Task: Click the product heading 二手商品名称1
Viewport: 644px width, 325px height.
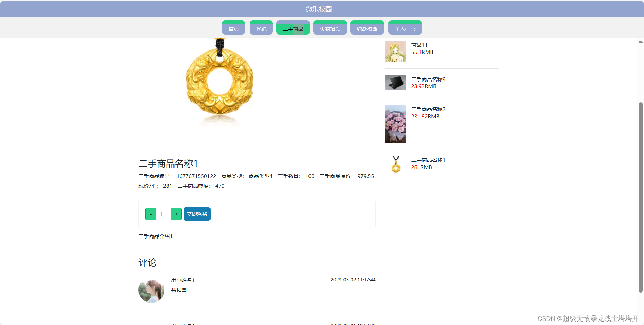Action: (168, 163)
